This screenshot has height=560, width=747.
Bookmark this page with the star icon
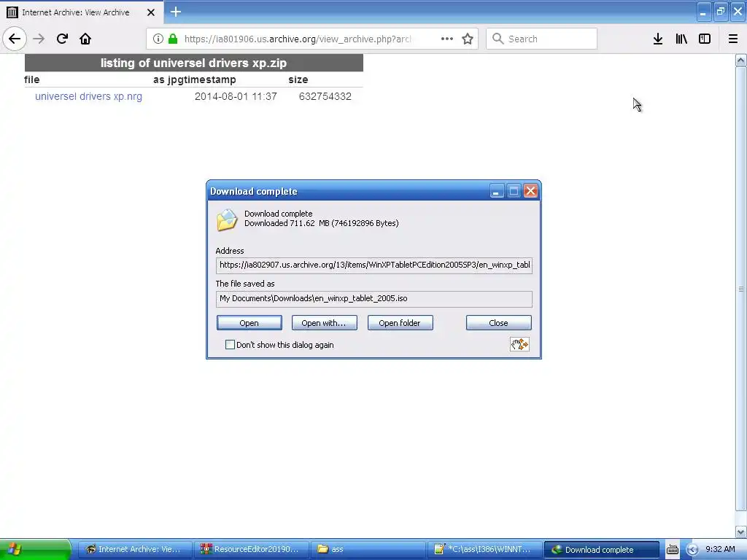tap(468, 39)
